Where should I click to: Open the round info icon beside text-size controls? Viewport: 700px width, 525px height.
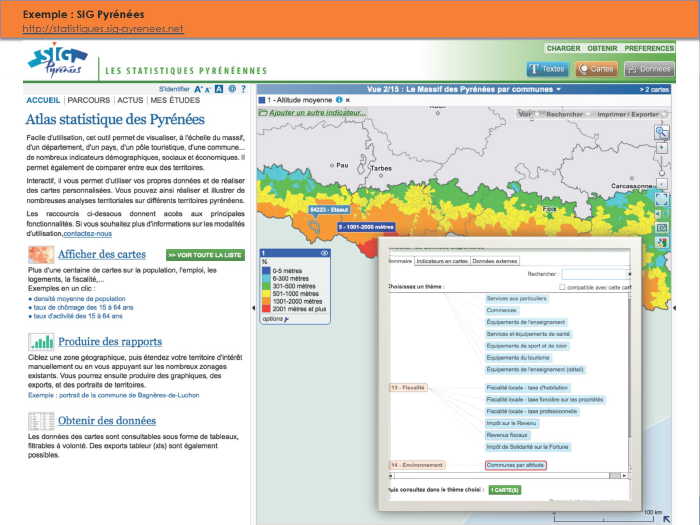point(232,89)
